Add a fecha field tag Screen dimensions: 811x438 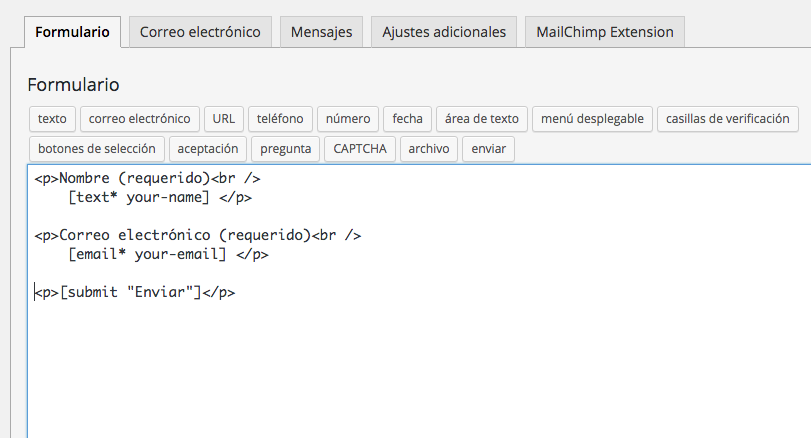click(407, 119)
